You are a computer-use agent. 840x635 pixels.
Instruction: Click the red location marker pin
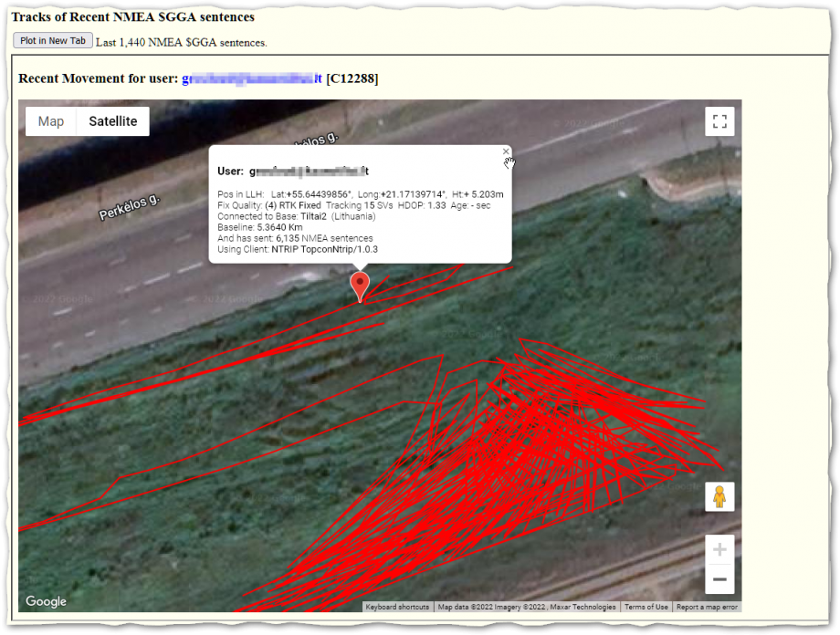[361, 284]
